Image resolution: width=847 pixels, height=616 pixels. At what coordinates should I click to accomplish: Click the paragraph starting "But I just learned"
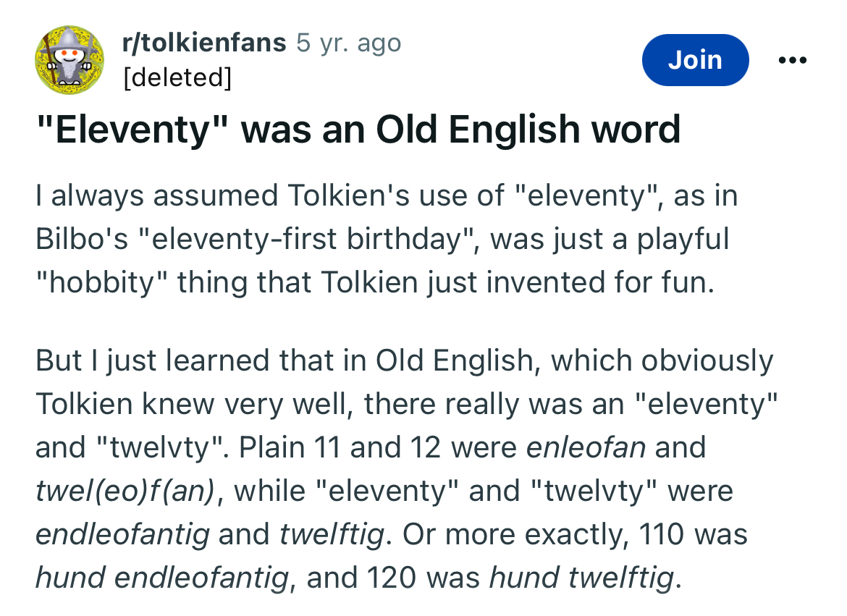(x=406, y=469)
